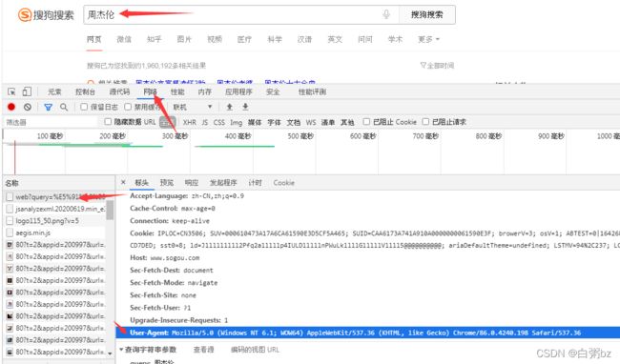Open the 微信 search category
Image resolution: width=620 pixels, height=364 pixels.
coord(124,39)
